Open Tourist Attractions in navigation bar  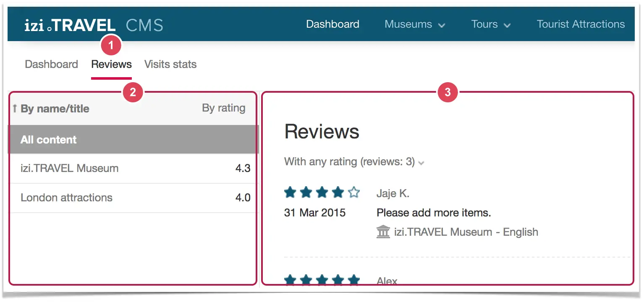coord(581,24)
